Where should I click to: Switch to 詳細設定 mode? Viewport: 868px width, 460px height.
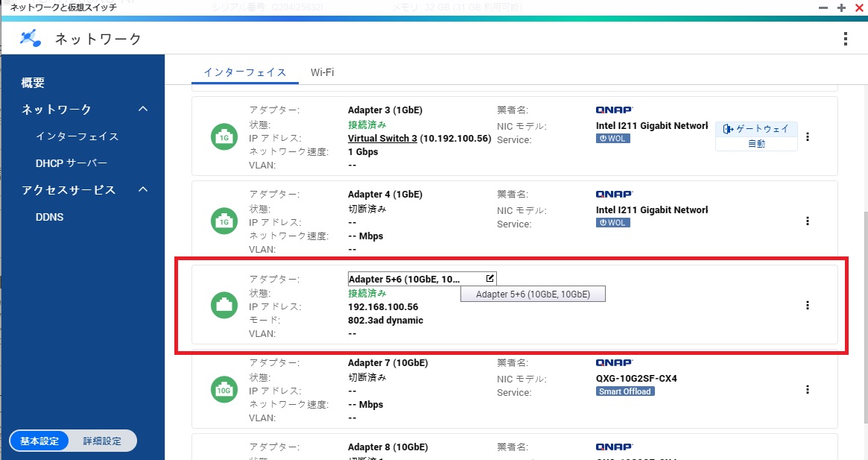(102, 441)
